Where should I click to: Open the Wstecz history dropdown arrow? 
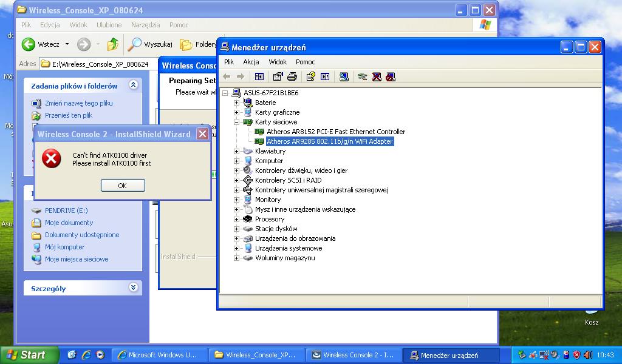pyautogui.click(x=67, y=44)
